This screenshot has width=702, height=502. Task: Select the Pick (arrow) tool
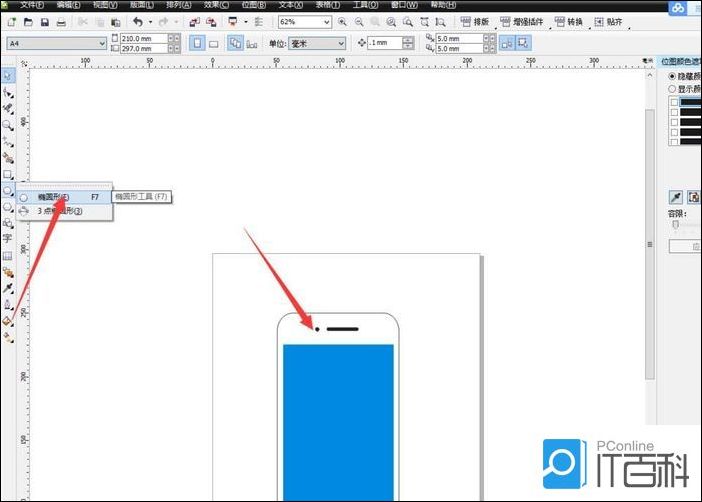pyautogui.click(x=8, y=76)
